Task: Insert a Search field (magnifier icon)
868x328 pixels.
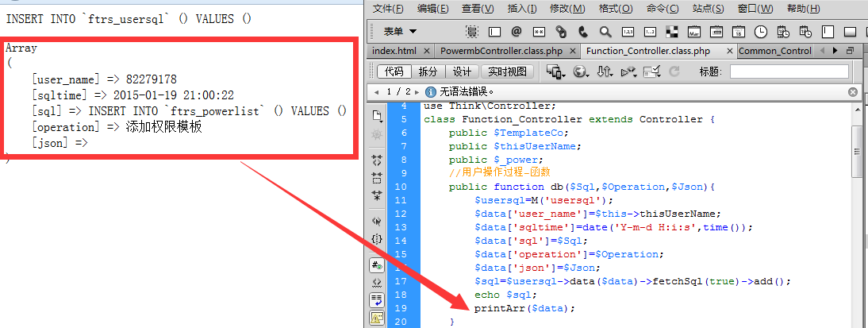Action: [x=605, y=32]
